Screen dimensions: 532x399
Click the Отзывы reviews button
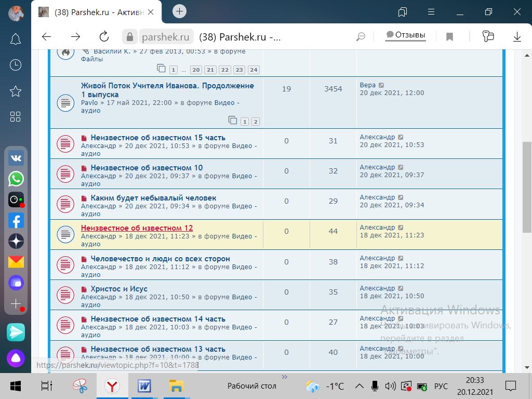point(405,35)
